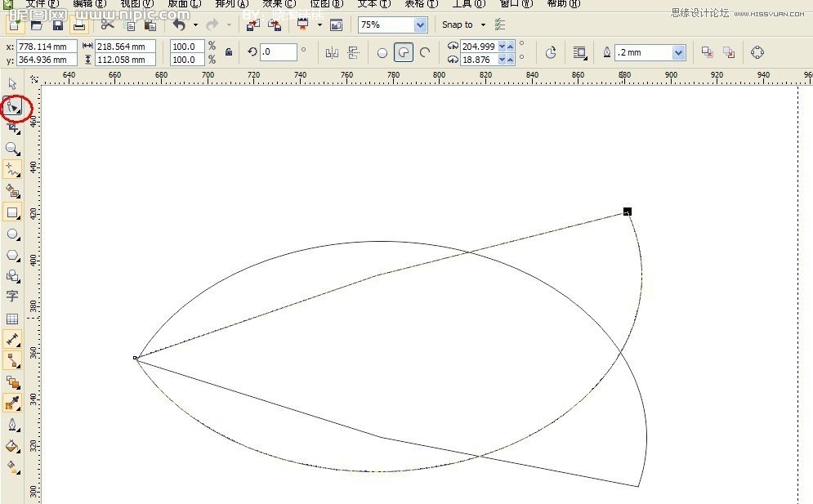Pick the Ellipse tool in toolbox
This screenshot has height=504, width=813.
coord(12,234)
